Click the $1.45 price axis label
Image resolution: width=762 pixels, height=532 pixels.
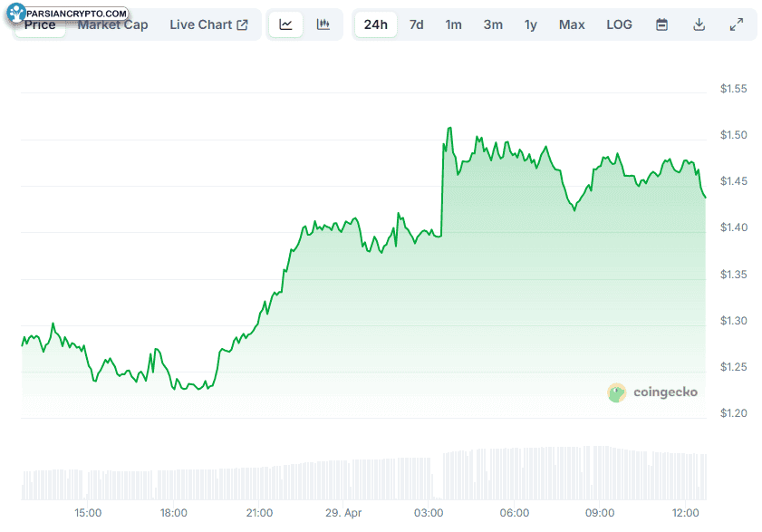click(733, 181)
